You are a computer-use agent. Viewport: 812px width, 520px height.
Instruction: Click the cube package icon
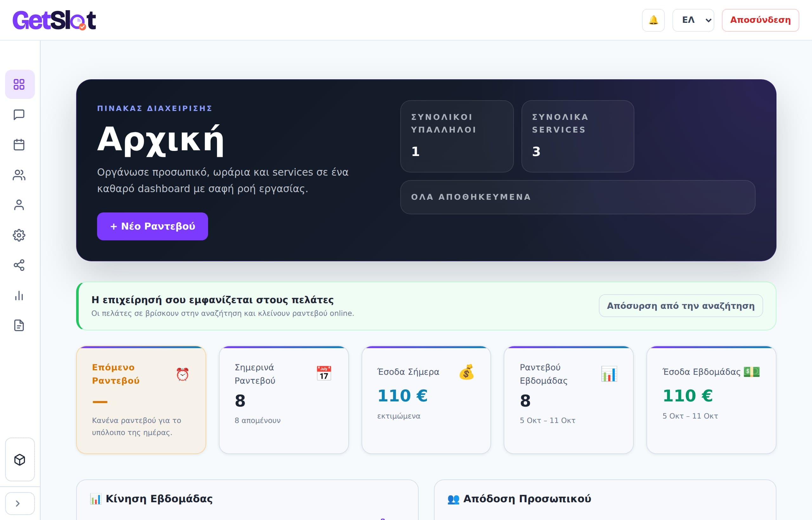tap(20, 459)
